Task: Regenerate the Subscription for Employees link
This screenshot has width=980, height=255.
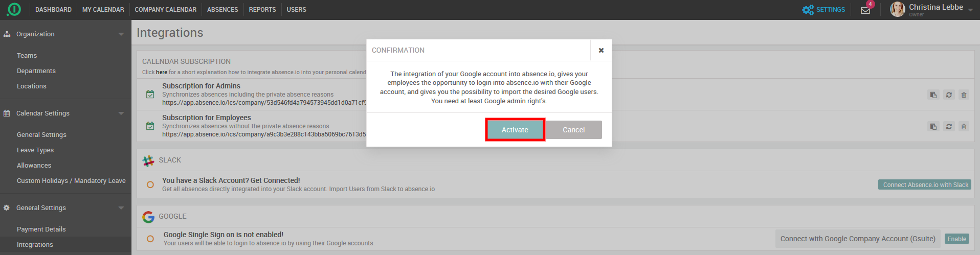Action: click(948, 127)
